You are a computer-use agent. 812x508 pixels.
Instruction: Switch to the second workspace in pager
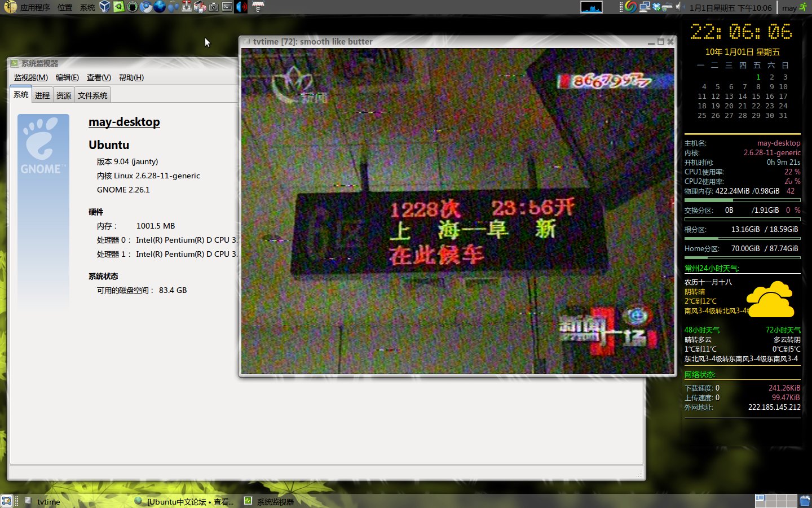[770, 498]
